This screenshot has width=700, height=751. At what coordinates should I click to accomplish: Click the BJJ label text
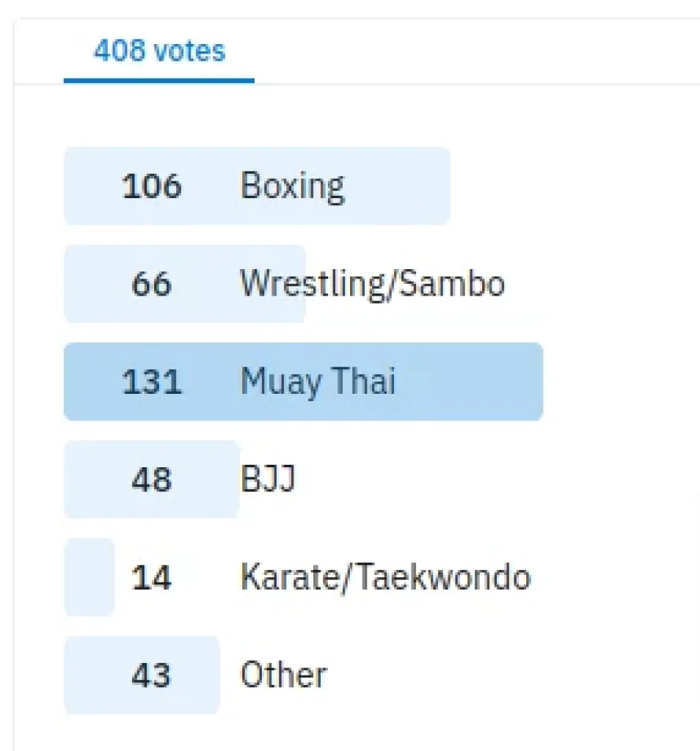pos(268,479)
